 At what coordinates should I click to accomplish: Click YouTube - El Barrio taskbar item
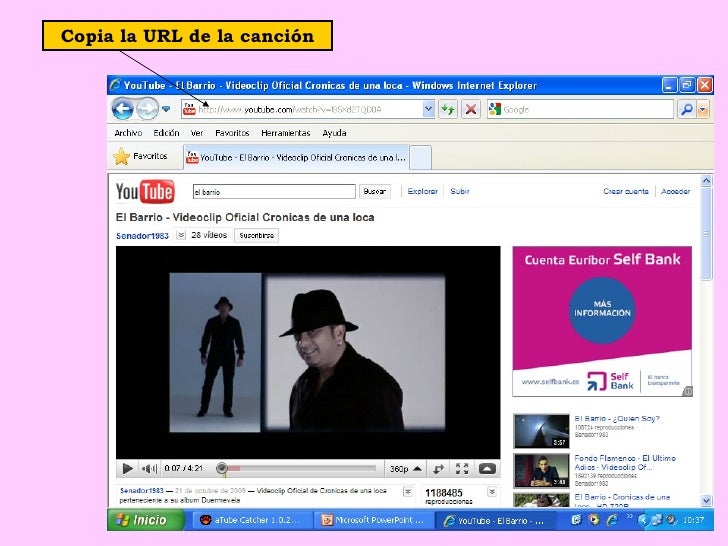coord(495,520)
